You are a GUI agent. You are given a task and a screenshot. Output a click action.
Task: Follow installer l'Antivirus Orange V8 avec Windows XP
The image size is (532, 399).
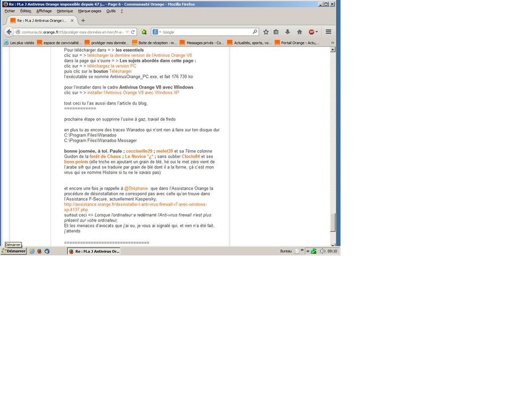click(133, 92)
